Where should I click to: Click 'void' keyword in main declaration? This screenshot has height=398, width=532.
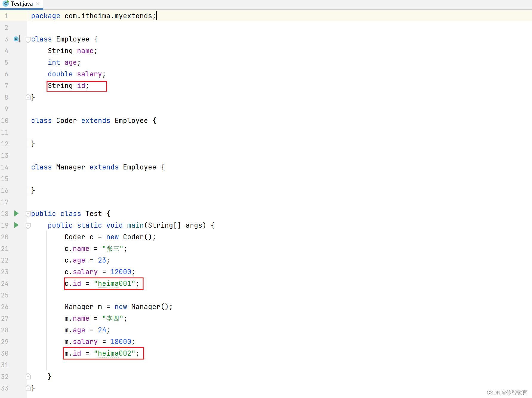[x=115, y=225]
